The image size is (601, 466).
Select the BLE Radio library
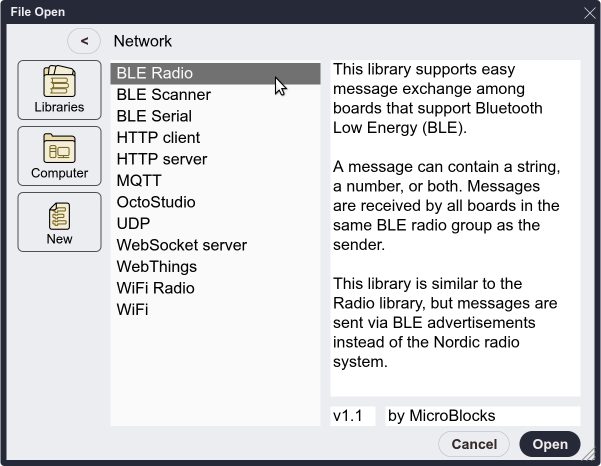pos(215,73)
